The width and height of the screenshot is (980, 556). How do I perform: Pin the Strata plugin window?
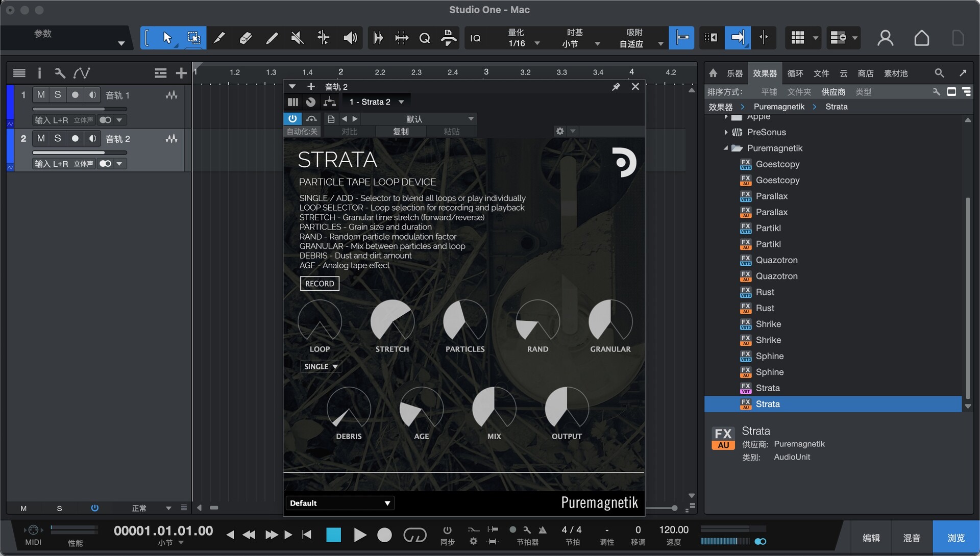point(616,87)
